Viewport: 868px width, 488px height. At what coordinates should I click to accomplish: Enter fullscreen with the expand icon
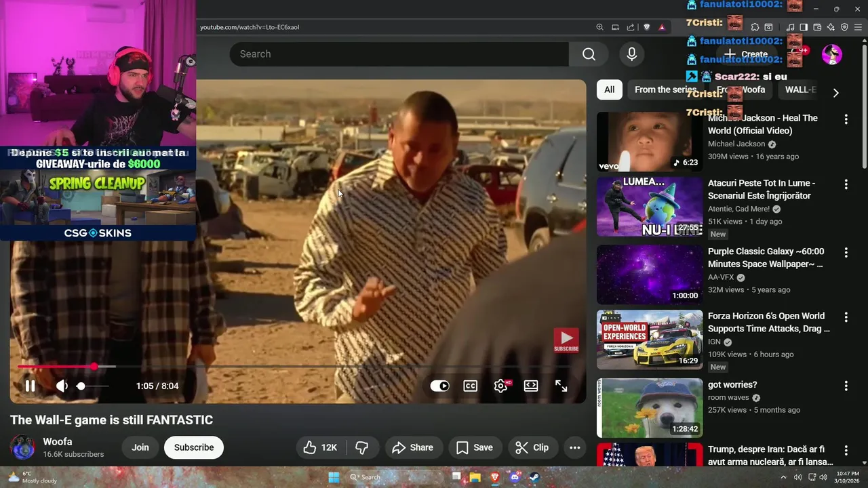(561, 386)
